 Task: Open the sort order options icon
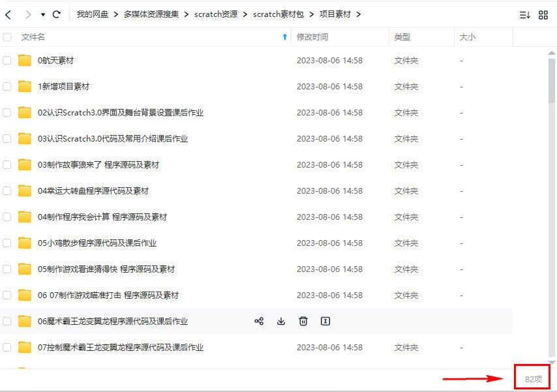click(x=524, y=14)
